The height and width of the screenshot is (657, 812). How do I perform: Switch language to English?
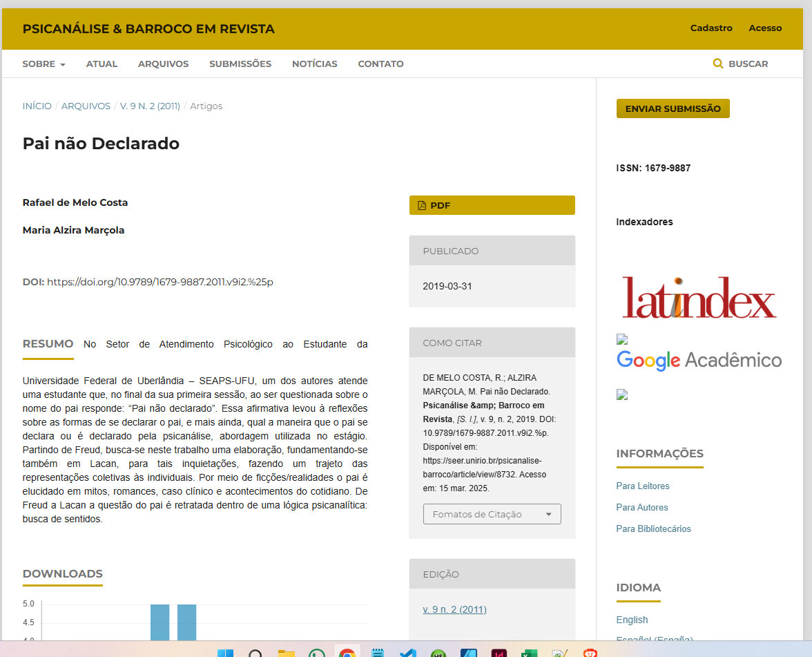(632, 620)
